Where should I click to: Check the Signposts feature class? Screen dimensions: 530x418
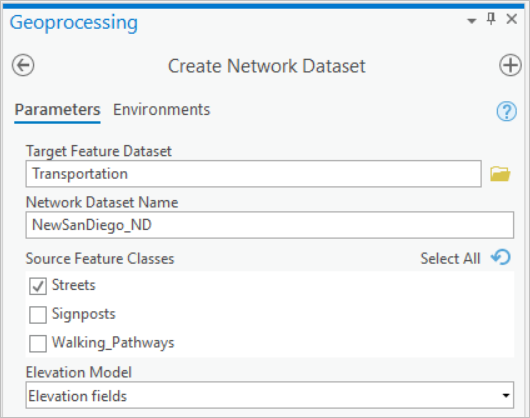point(38,315)
